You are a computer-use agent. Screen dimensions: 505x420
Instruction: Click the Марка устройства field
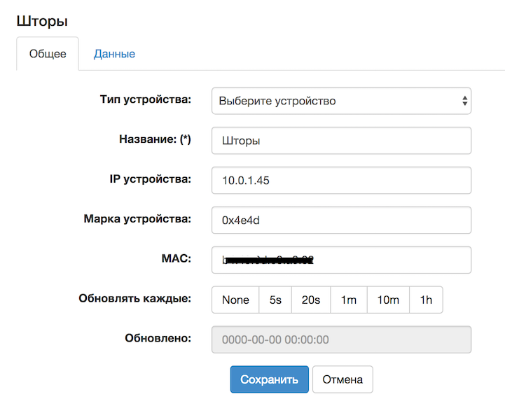[341, 220]
